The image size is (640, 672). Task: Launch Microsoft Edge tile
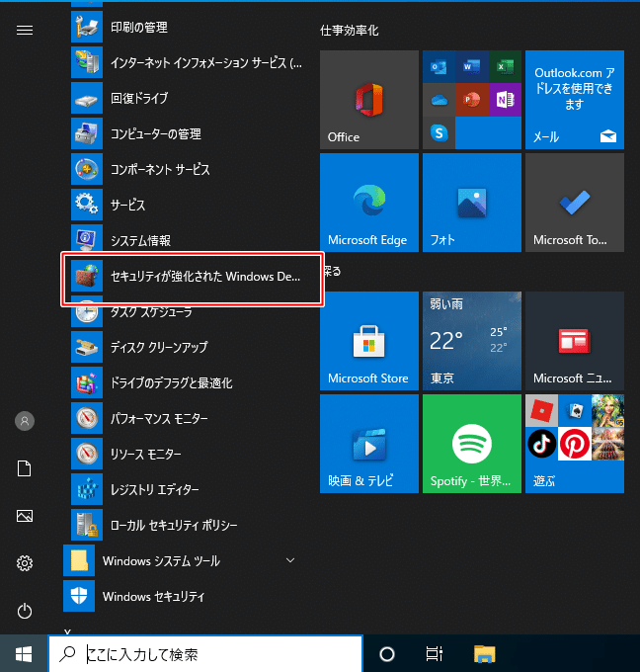click(369, 203)
